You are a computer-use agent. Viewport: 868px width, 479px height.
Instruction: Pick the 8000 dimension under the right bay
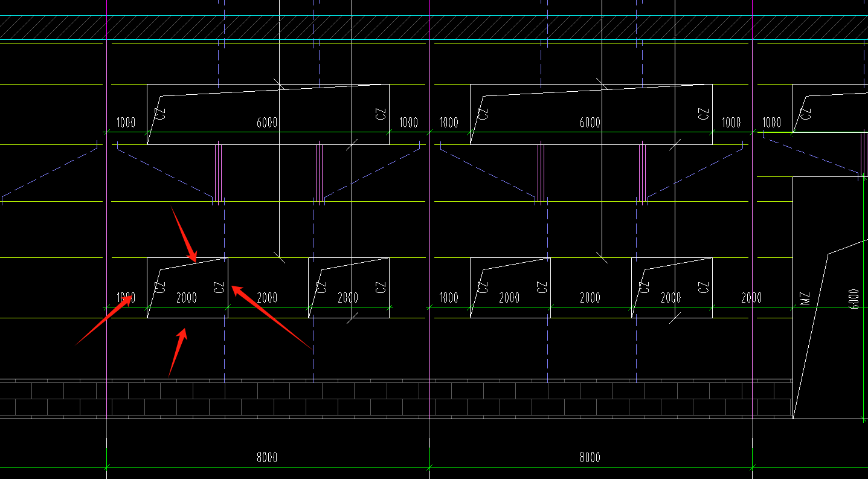[x=590, y=457]
